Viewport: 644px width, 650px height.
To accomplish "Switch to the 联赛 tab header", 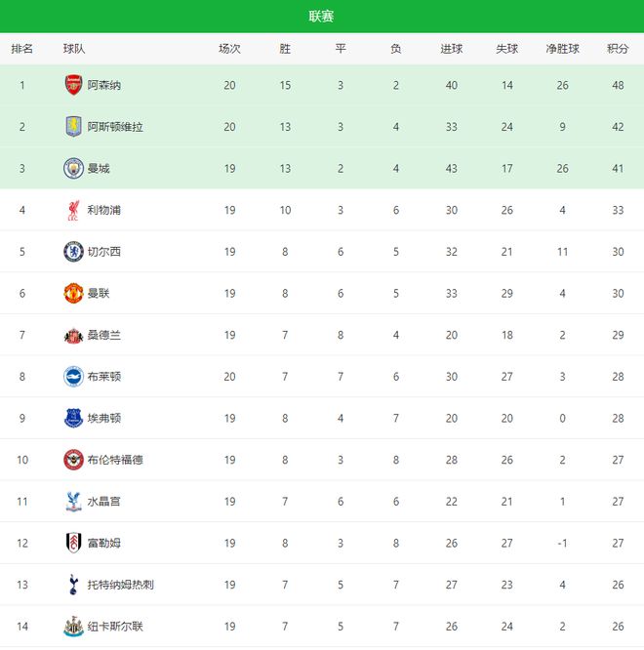I will (322, 17).
